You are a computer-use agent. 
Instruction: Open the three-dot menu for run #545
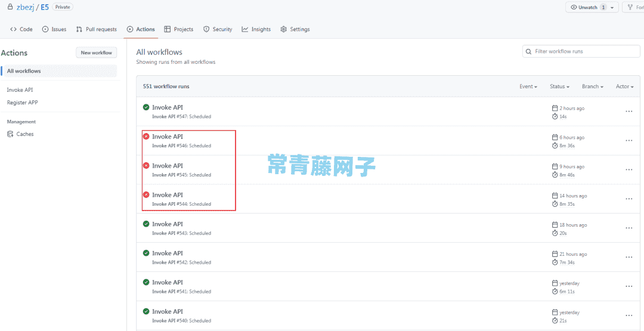pyautogui.click(x=629, y=169)
